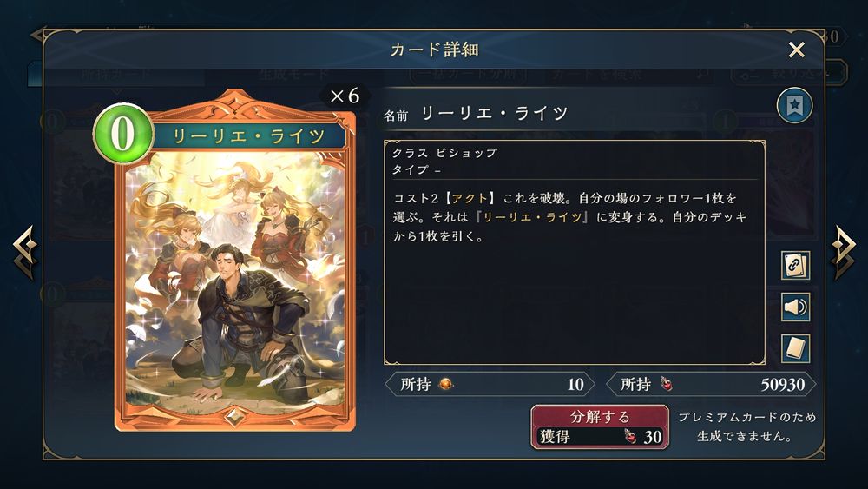The width and height of the screenshot is (868, 489).
Task: Toggle the favorite bookmark star icon
Action: click(794, 105)
